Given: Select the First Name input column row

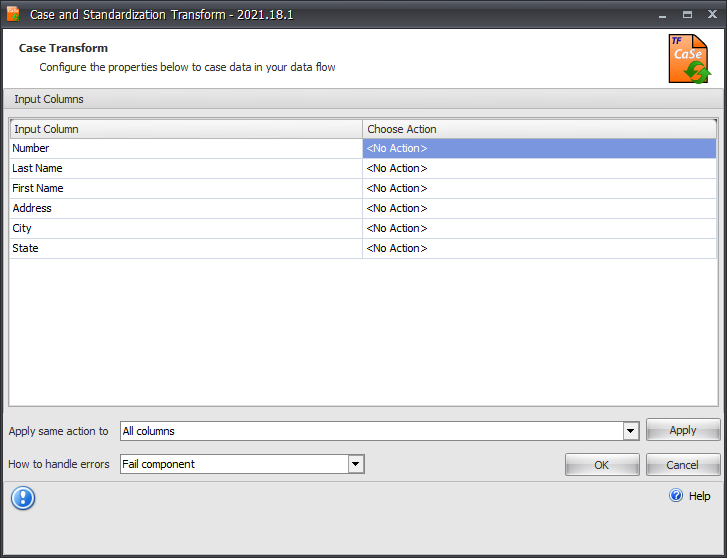Looking at the screenshot, I should [185, 188].
